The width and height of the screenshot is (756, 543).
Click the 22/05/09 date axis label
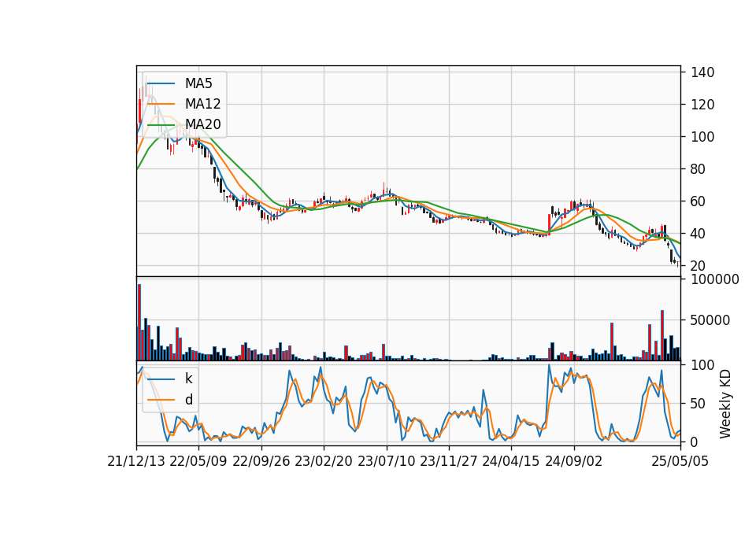click(x=198, y=461)
